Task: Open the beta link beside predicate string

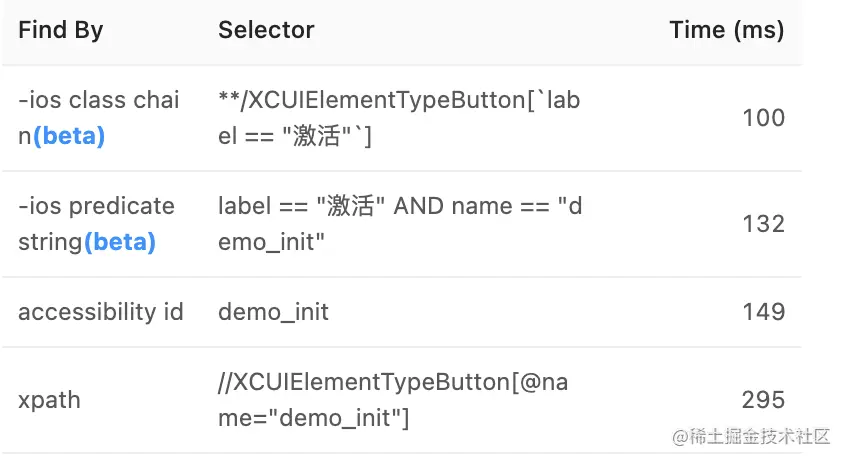Action: pyautogui.click(x=120, y=242)
